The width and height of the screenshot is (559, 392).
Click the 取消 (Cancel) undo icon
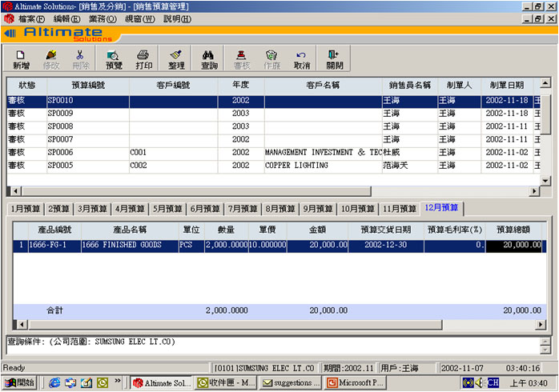coord(302,59)
